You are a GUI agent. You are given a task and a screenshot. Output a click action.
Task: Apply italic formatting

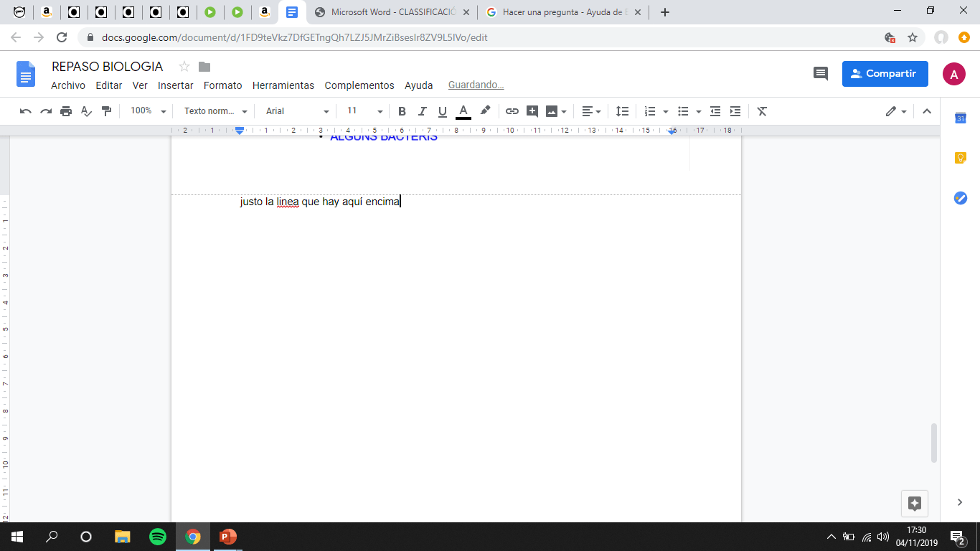click(x=422, y=111)
